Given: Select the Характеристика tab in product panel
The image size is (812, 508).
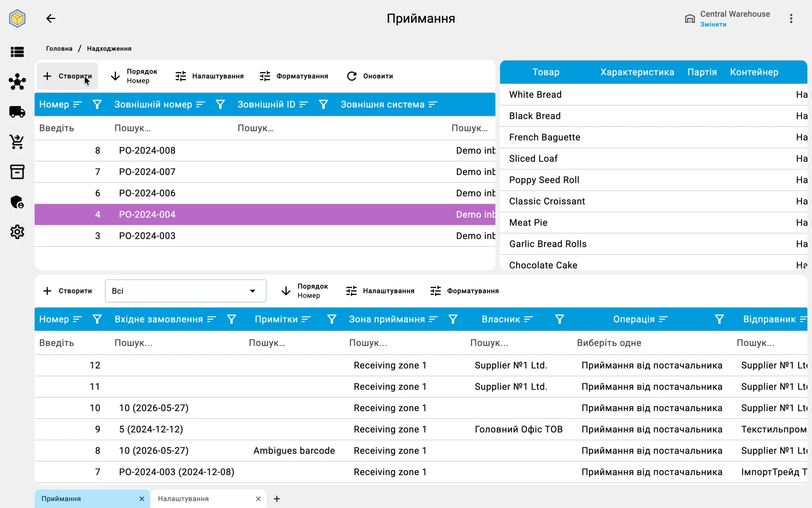Looking at the screenshot, I should 637,72.
